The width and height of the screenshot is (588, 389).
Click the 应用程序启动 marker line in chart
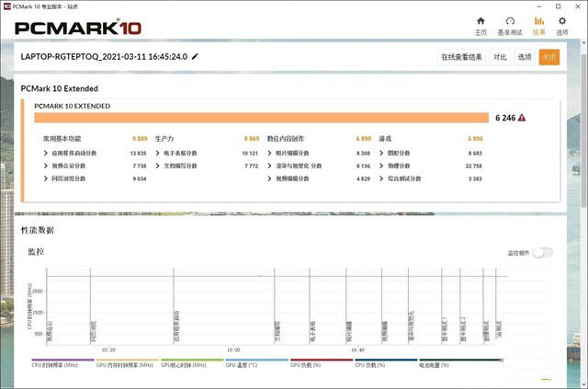[x=174, y=306]
